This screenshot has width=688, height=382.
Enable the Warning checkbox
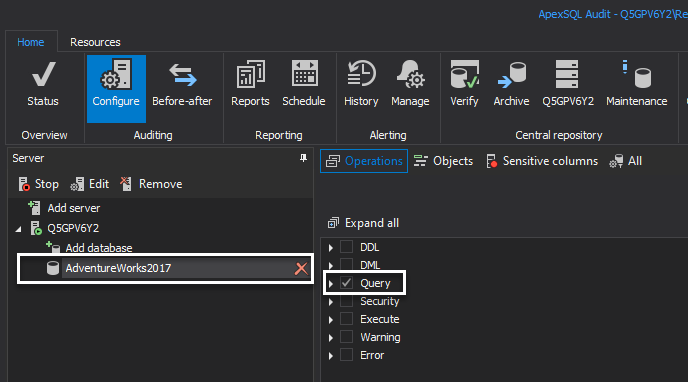tap(346, 337)
